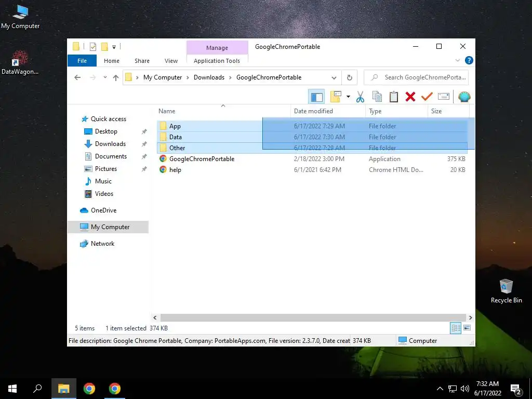Switch to large icons view button
532x399 pixels.
pos(467,328)
